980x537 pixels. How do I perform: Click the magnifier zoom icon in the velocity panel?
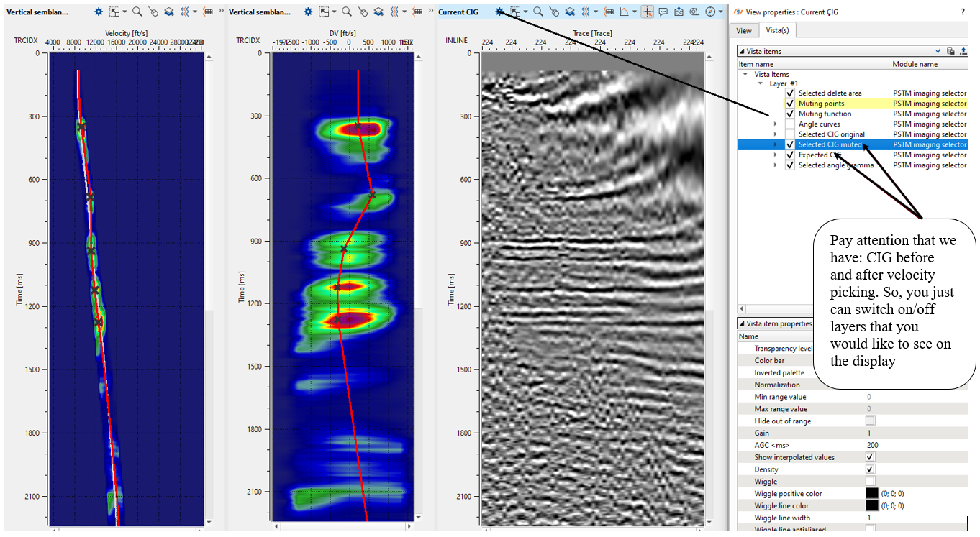click(x=137, y=12)
